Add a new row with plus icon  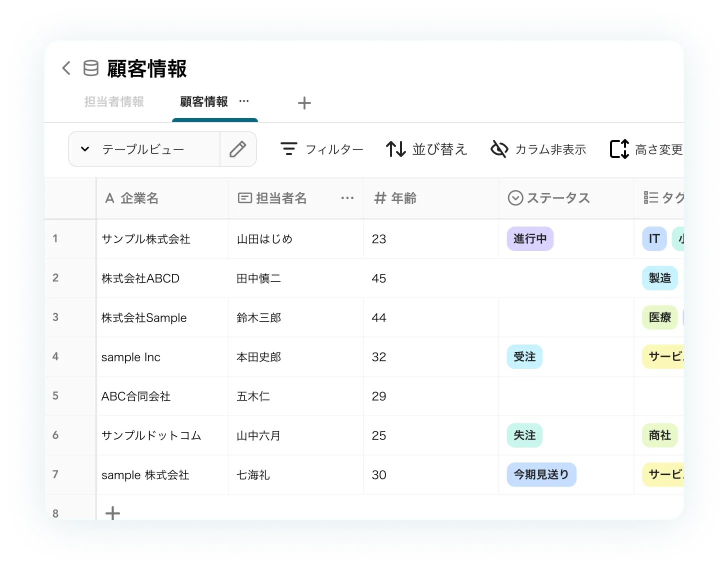click(x=113, y=512)
